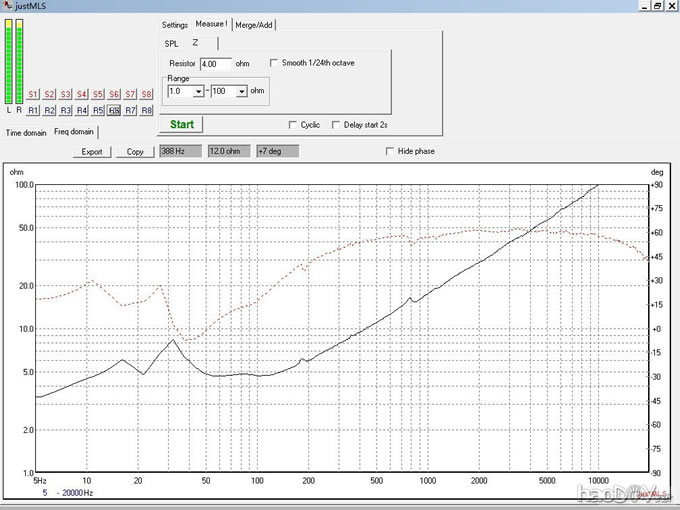Select the S4 memory slot button
680x510 pixels.
(x=82, y=94)
